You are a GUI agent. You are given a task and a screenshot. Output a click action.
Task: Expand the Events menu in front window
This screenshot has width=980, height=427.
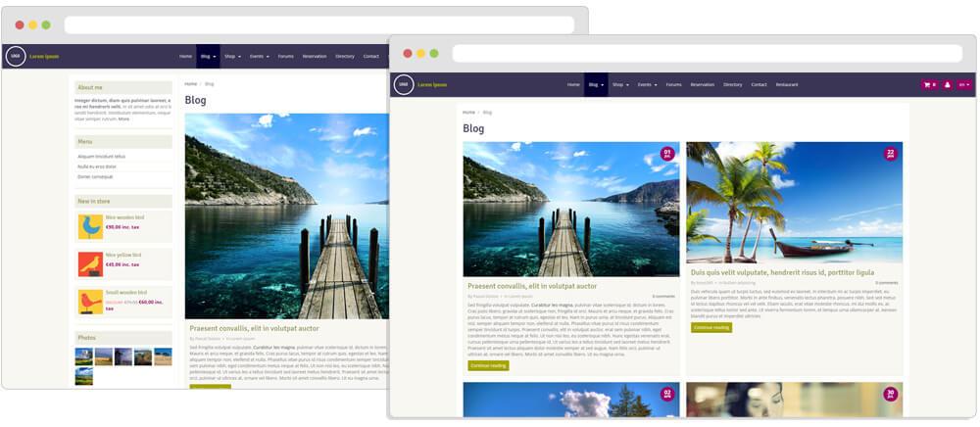point(647,84)
